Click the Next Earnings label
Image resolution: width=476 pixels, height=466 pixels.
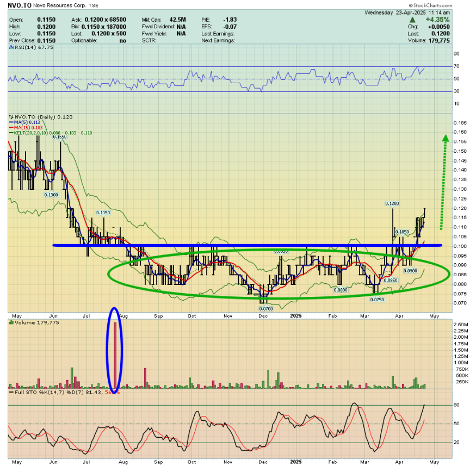[218, 41]
